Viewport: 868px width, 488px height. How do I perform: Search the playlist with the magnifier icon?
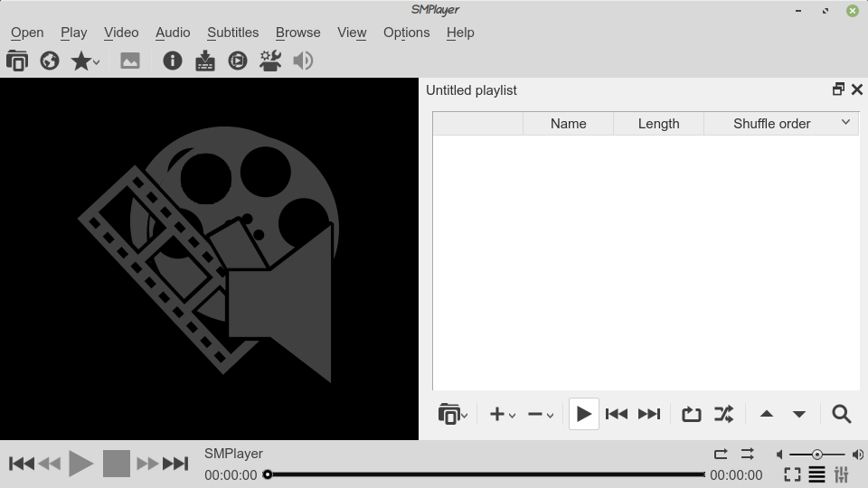841,414
